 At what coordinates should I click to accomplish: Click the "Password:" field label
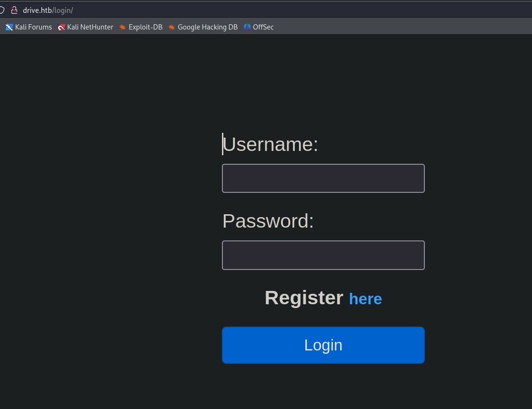coord(268,221)
